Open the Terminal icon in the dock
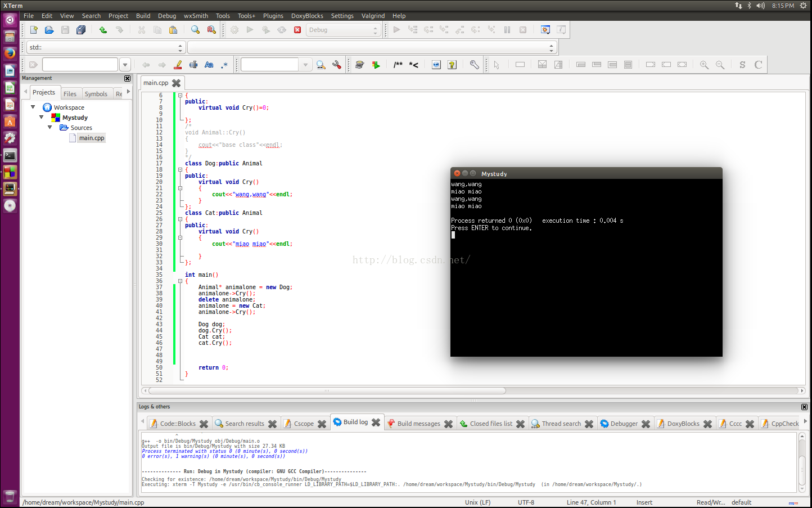Image resolution: width=812 pixels, height=508 pixels. [10, 155]
